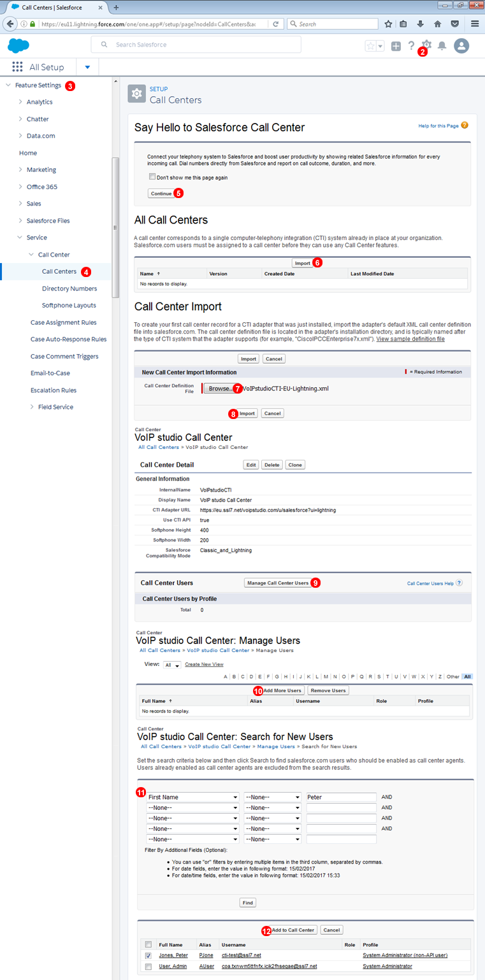Click the site info lock icon in URL bar
This screenshot has height=980, width=485.
33,24
